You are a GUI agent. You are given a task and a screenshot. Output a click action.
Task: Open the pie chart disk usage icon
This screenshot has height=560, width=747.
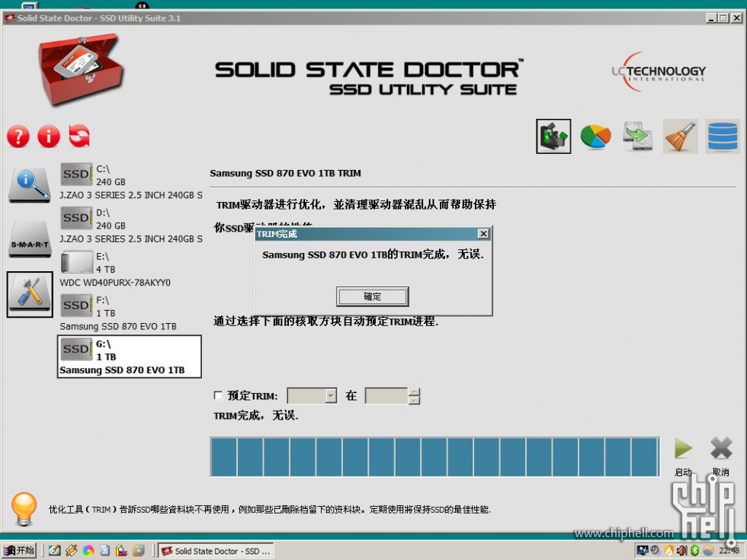[595, 136]
